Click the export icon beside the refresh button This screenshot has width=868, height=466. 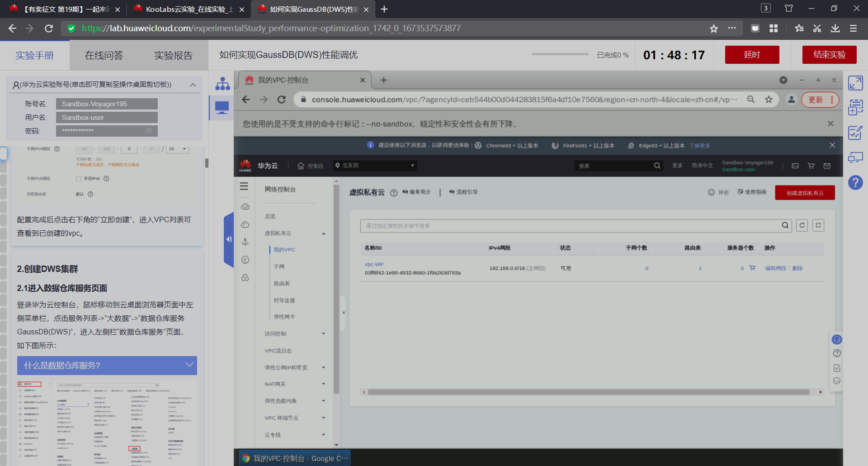pos(818,225)
